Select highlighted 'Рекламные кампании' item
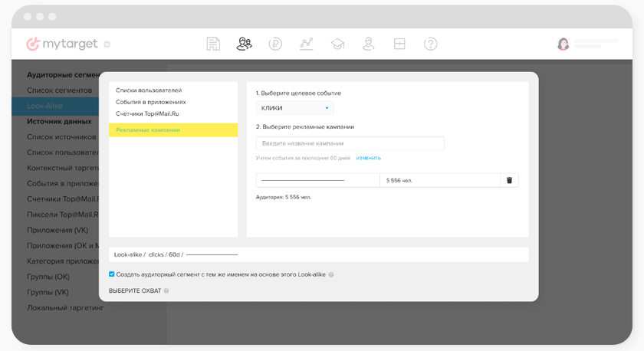The height and width of the screenshot is (351, 644). (172, 130)
